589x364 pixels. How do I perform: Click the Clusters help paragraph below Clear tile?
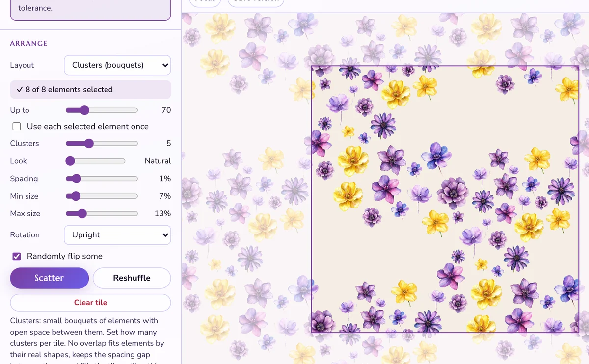pos(88,340)
